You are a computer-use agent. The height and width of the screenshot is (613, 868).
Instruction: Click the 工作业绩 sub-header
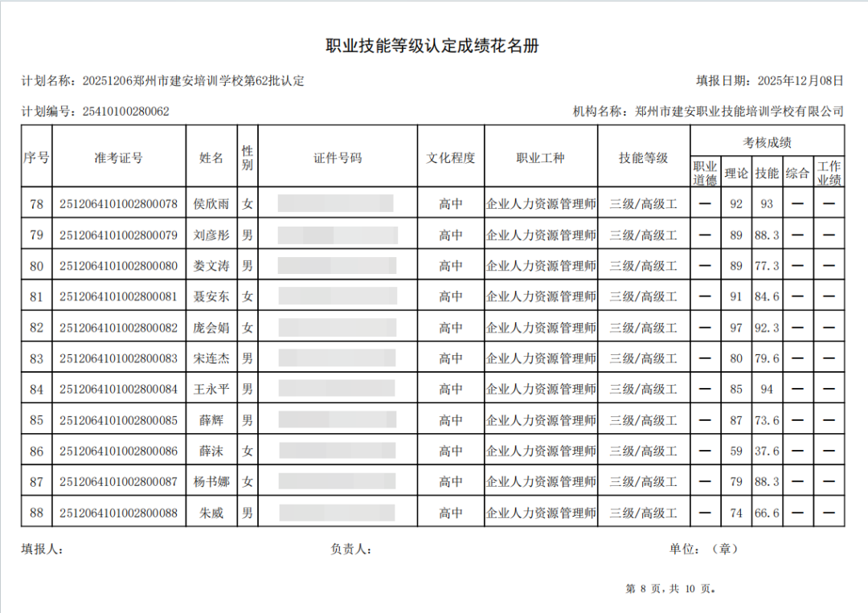coord(829,174)
